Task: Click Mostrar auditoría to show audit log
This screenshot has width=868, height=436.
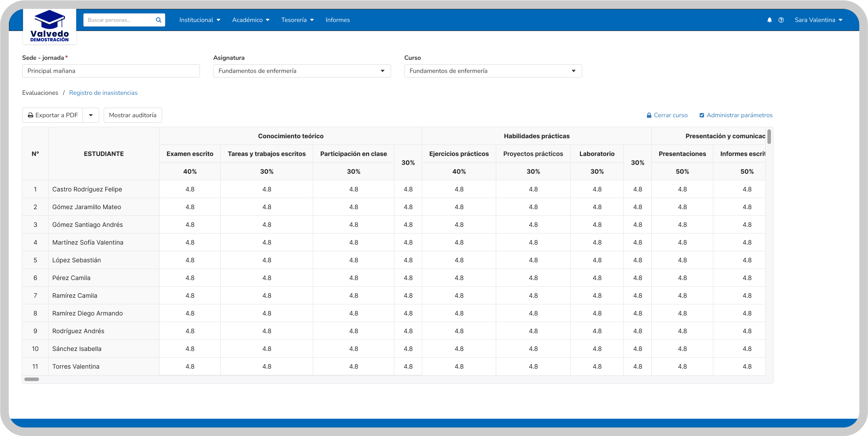Action: [x=132, y=115]
